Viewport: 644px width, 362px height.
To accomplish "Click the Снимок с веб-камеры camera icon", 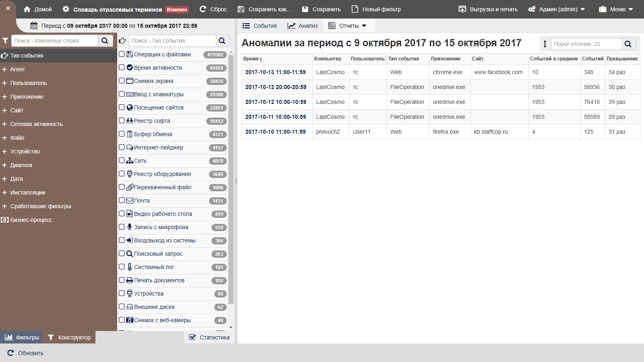I will point(130,320).
